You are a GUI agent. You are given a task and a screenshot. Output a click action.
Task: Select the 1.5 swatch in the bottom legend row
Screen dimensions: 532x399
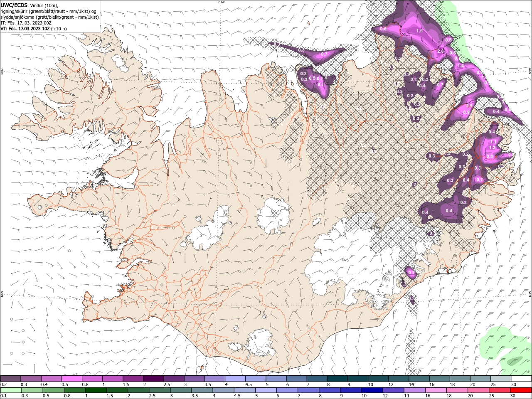click(117, 390)
